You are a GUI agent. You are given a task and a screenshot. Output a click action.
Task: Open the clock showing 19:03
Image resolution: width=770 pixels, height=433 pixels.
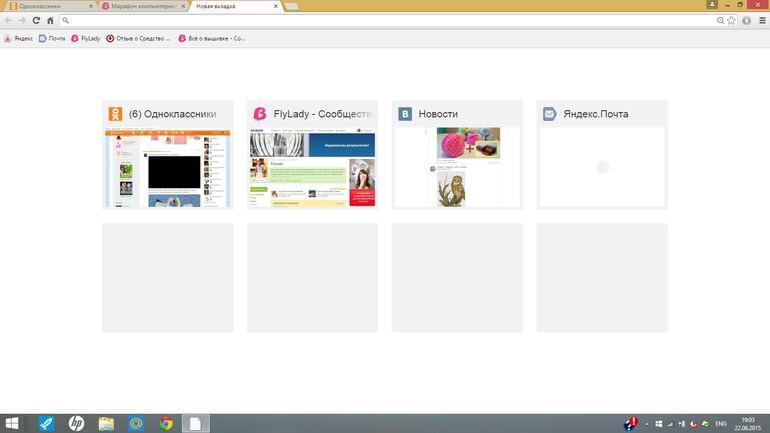click(x=748, y=424)
